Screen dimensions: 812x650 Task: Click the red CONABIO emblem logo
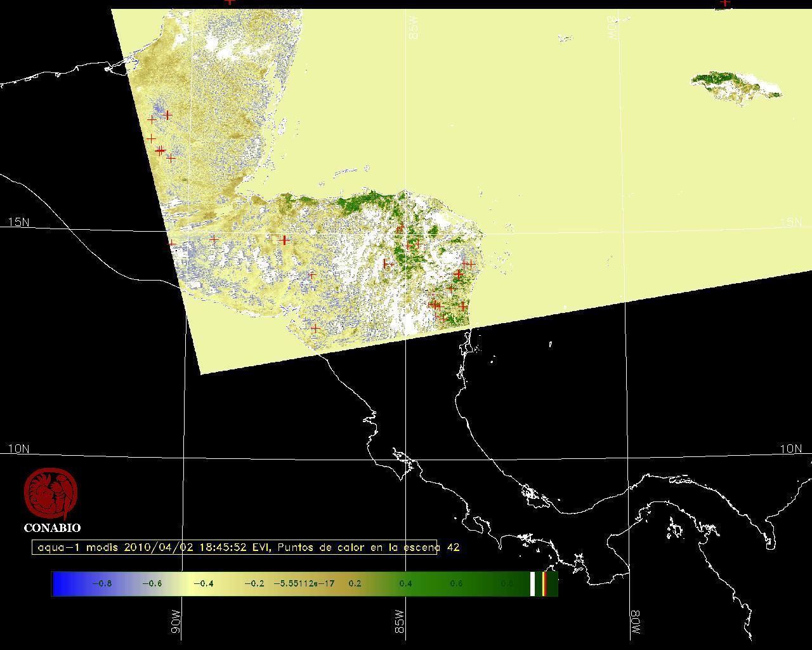51,494
